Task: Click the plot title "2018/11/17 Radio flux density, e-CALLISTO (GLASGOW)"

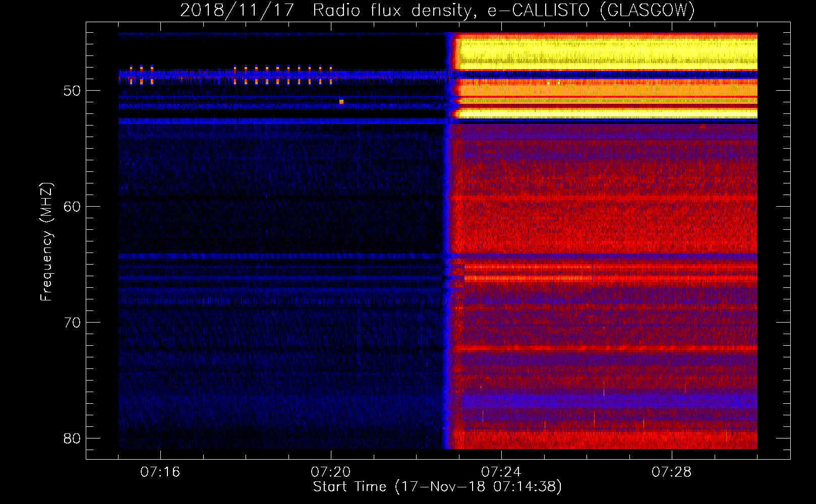Action: [x=437, y=10]
